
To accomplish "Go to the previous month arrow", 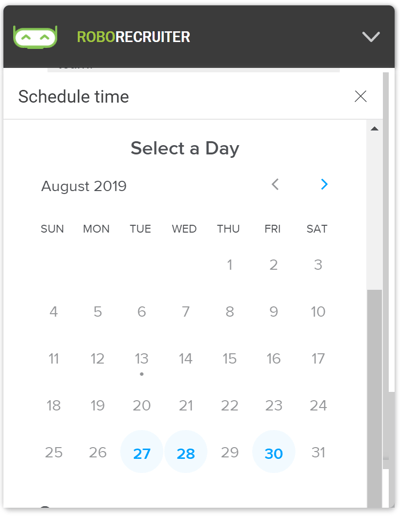I will pos(275,184).
